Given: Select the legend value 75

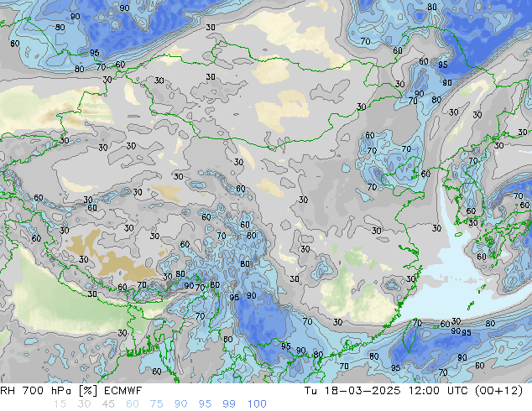Looking at the screenshot, I should click(x=157, y=404).
